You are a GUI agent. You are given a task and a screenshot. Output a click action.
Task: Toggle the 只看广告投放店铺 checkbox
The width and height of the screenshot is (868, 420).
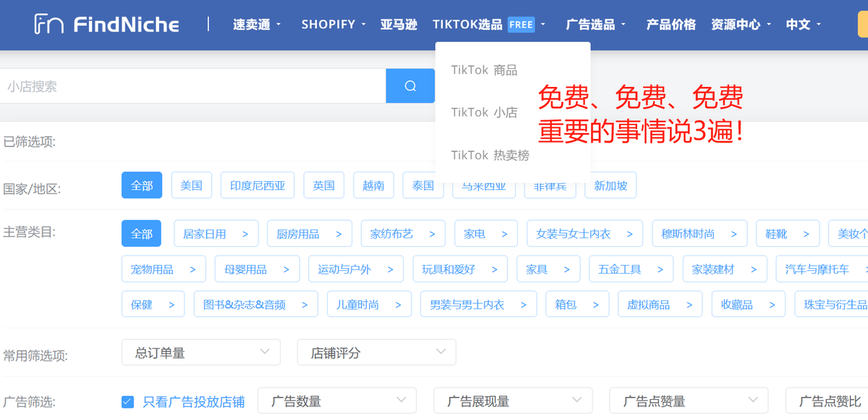pos(128,402)
